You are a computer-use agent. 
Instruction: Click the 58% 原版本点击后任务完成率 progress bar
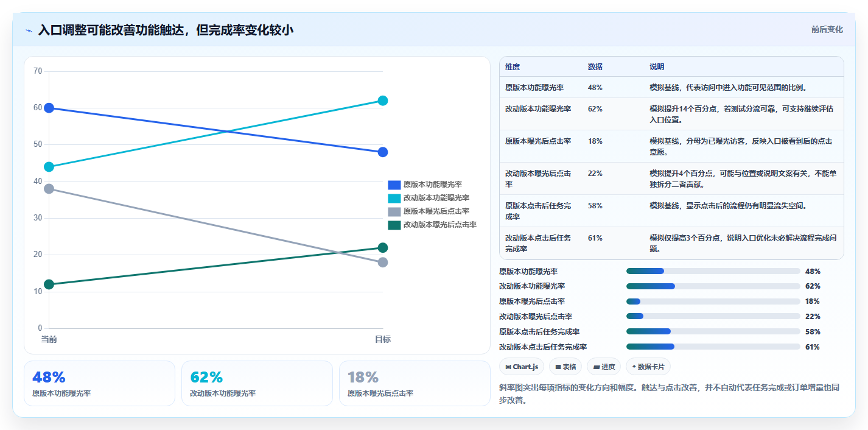713,332
